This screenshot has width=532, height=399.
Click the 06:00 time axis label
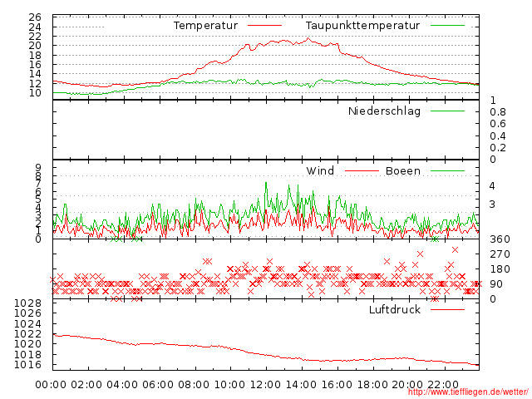tap(158, 385)
